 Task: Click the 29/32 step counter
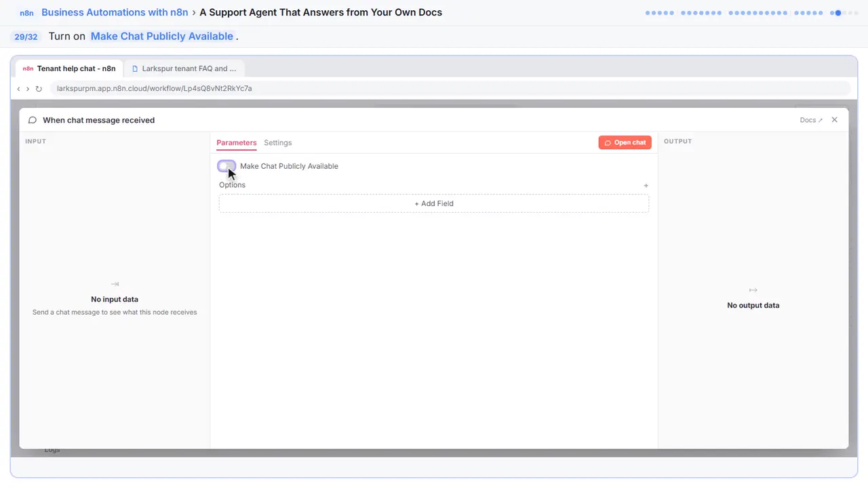26,37
